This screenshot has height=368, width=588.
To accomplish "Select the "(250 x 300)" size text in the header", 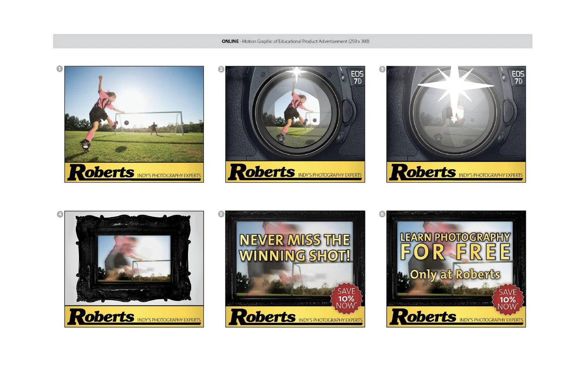I will [359, 41].
